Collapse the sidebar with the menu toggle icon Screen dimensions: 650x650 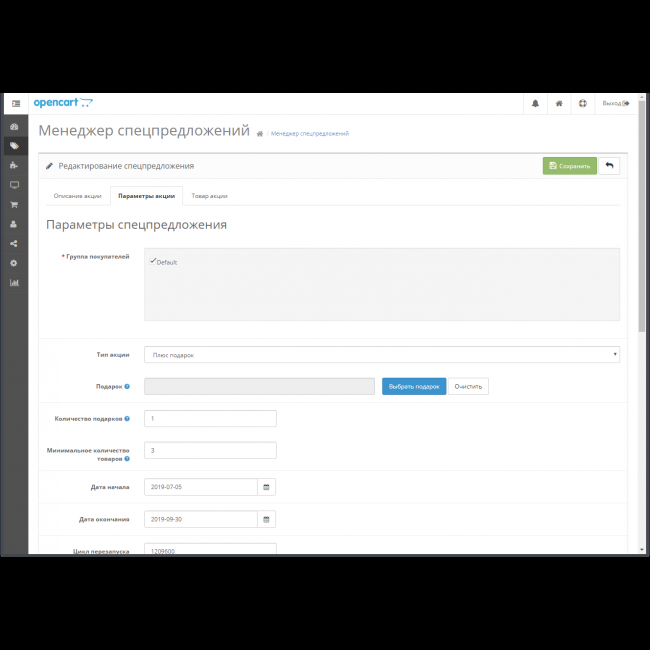pyautogui.click(x=15, y=103)
